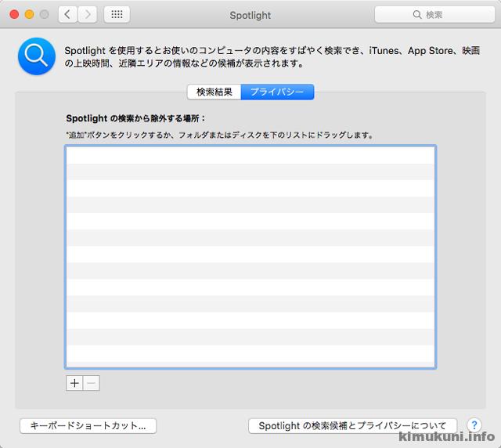Click the search magnifier in toolbar field

click(417, 15)
